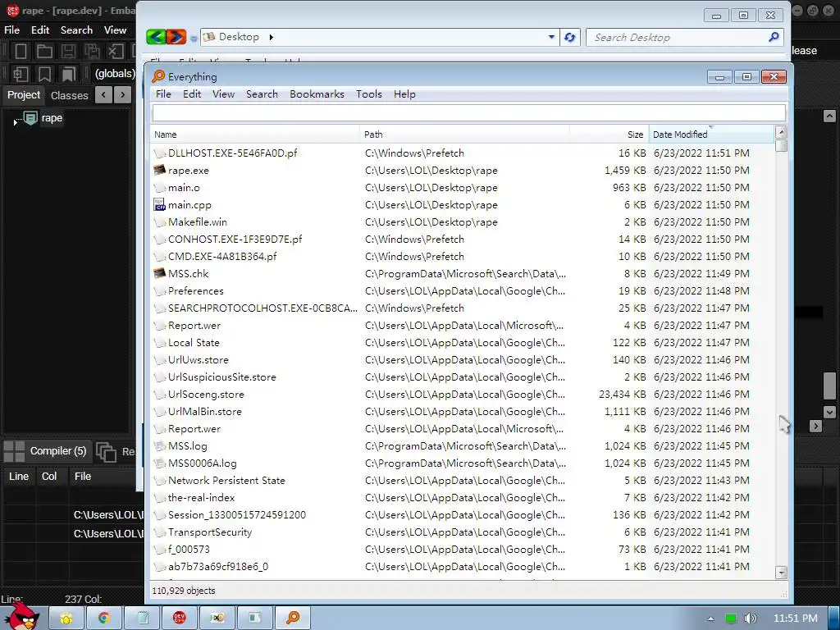
Task: Click the Open folder icon in Dev-C++ toolbar
Action: (44, 51)
